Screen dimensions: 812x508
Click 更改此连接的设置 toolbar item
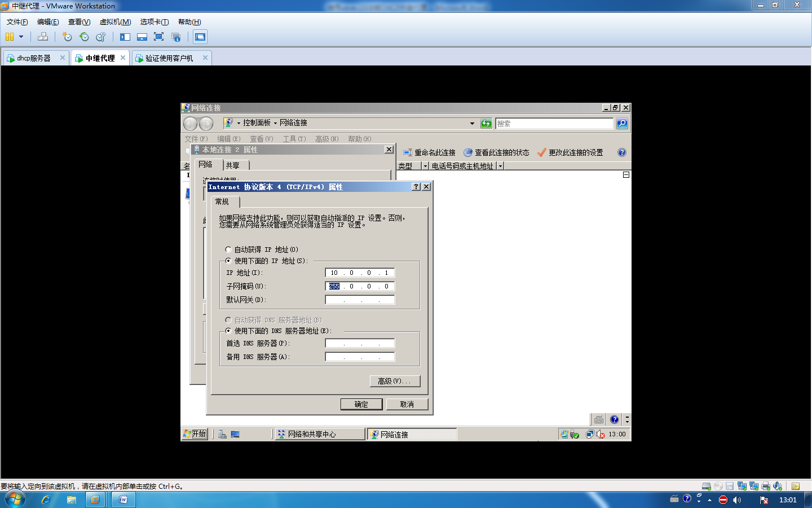(570, 152)
